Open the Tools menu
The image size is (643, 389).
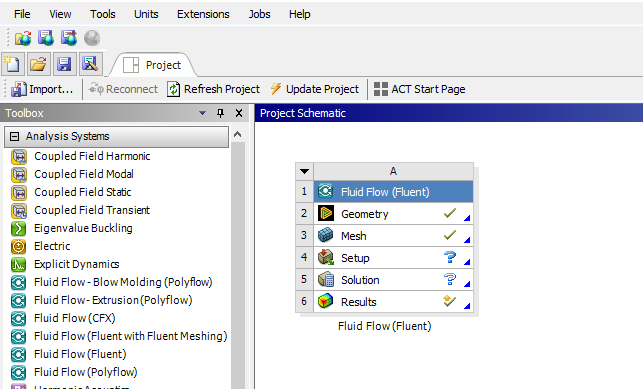click(103, 14)
